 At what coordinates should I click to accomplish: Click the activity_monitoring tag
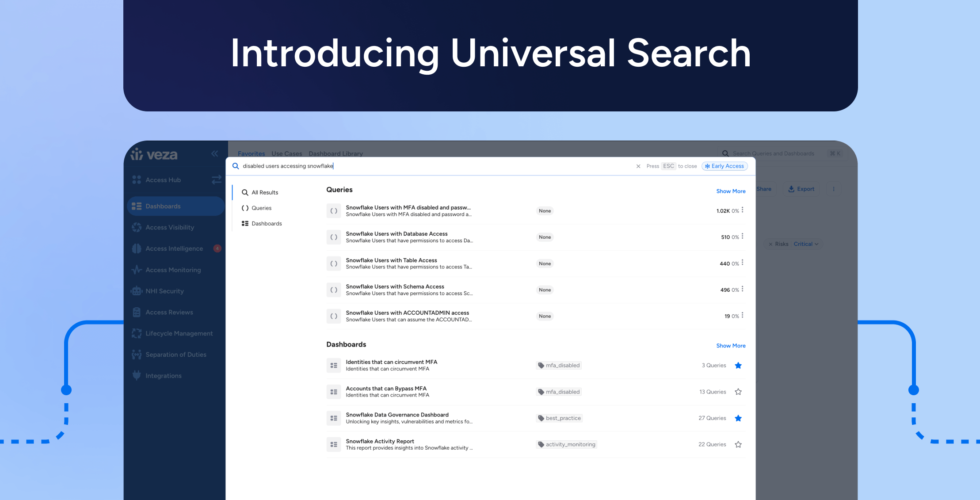[x=567, y=444]
